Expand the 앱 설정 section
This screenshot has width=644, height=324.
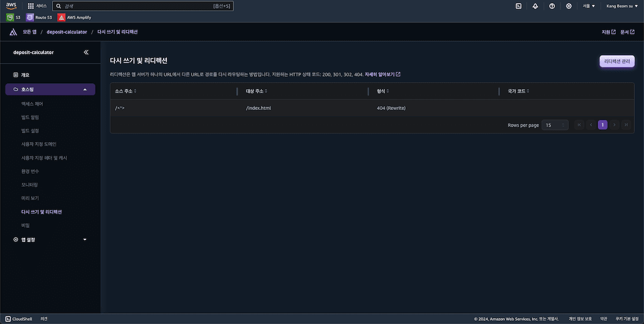85,240
